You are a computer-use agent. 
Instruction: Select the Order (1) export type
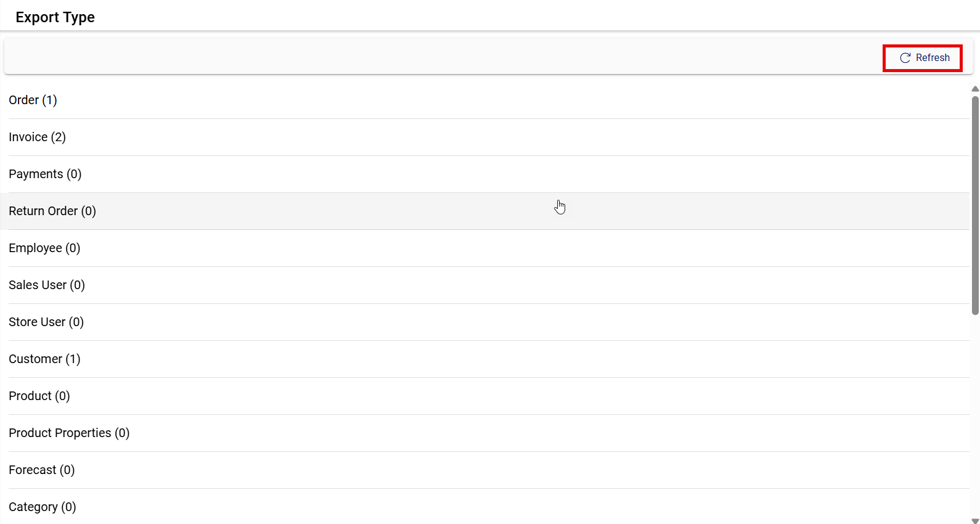33,100
